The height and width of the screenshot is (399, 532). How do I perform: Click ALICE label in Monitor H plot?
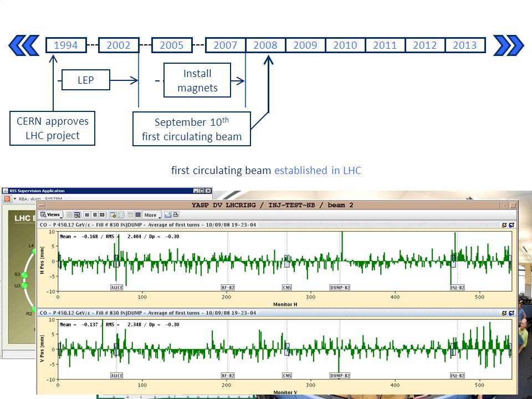point(117,288)
